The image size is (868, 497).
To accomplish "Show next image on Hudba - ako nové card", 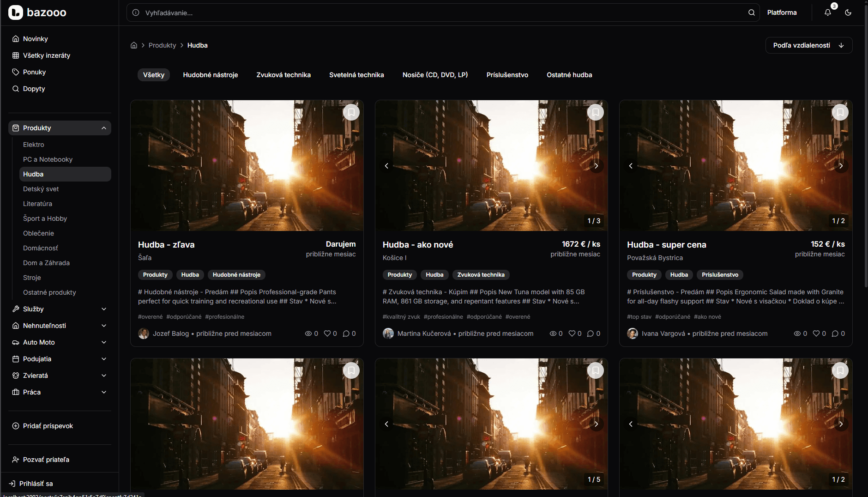I will click(x=596, y=166).
